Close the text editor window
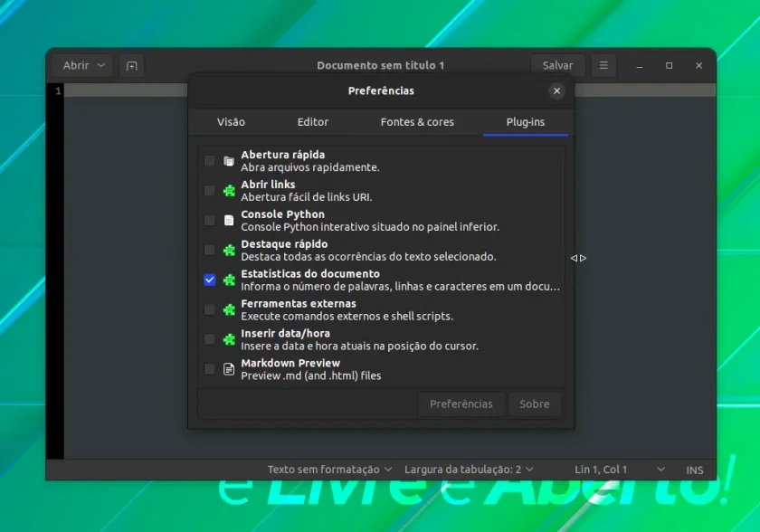The height and width of the screenshot is (532, 760). click(698, 65)
